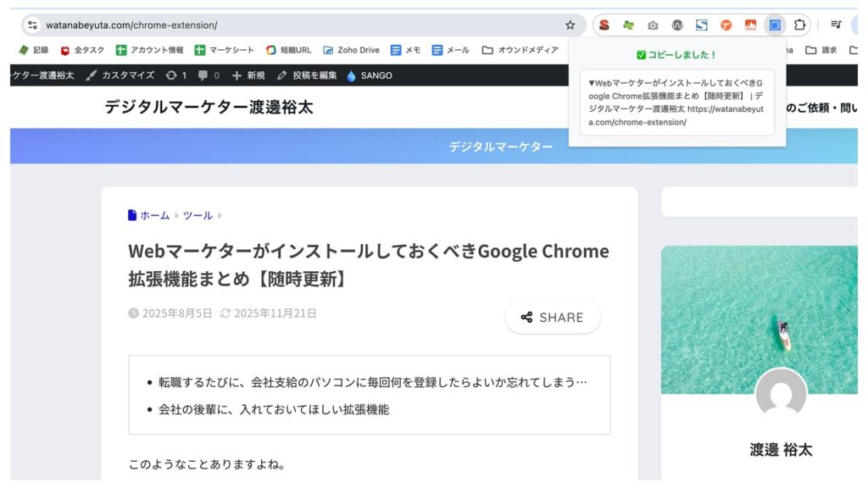Open the media controls playlist icon

pyautogui.click(x=836, y=25)
